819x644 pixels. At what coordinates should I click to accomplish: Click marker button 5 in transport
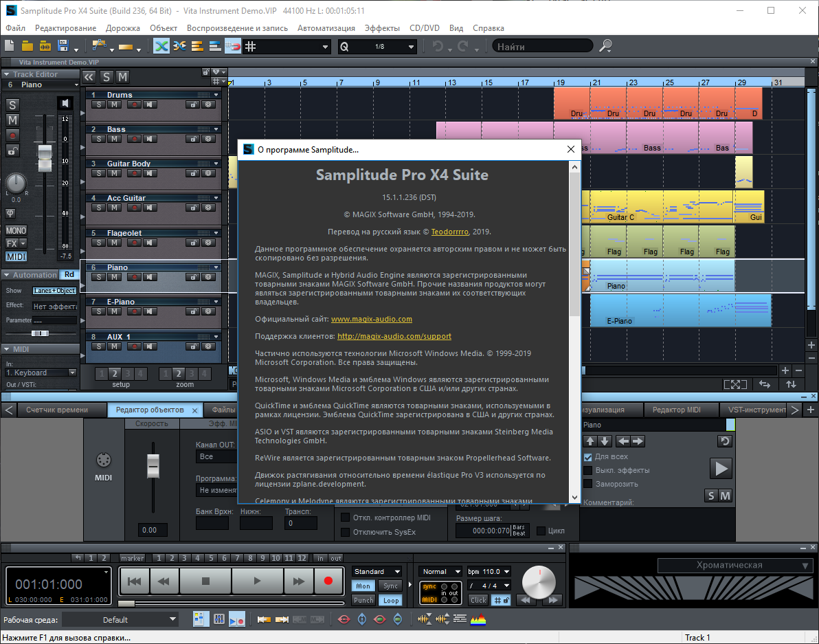[x=211, y=558]
